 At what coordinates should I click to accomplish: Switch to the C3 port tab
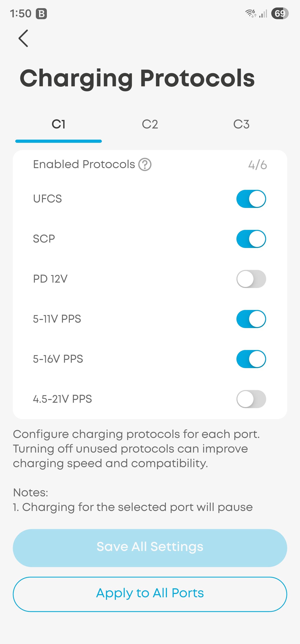tap(241, 124)
